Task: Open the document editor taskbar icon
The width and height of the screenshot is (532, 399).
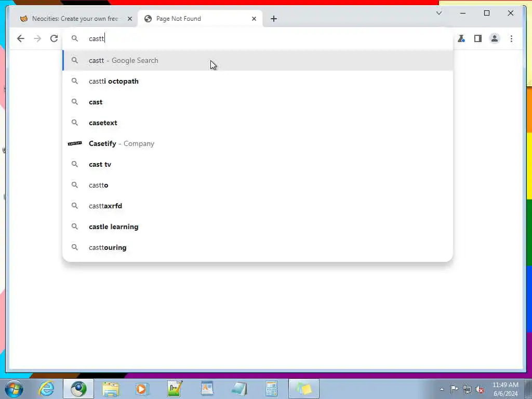Action: [x=207, y=389]
